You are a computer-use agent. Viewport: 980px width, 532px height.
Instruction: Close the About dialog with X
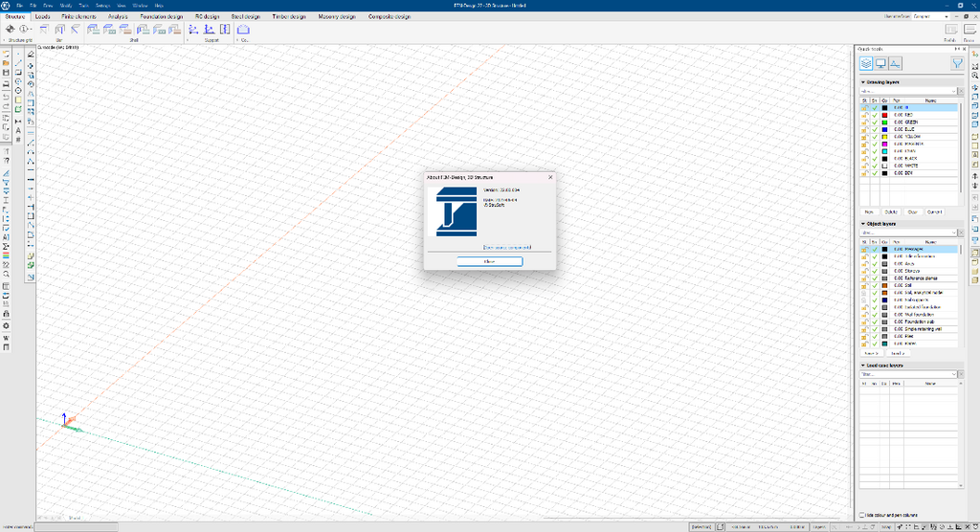[x=550, y=177]
